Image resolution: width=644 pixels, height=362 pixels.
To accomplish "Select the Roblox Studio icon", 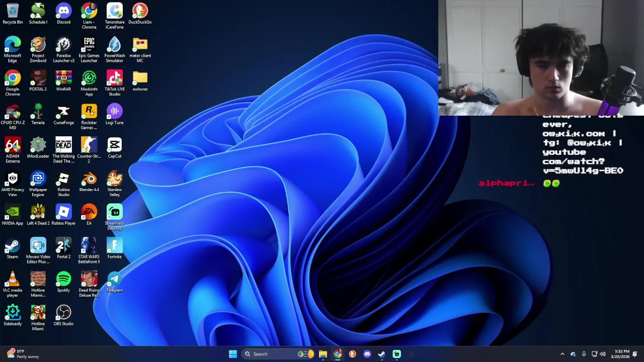I will coord(63,184).
